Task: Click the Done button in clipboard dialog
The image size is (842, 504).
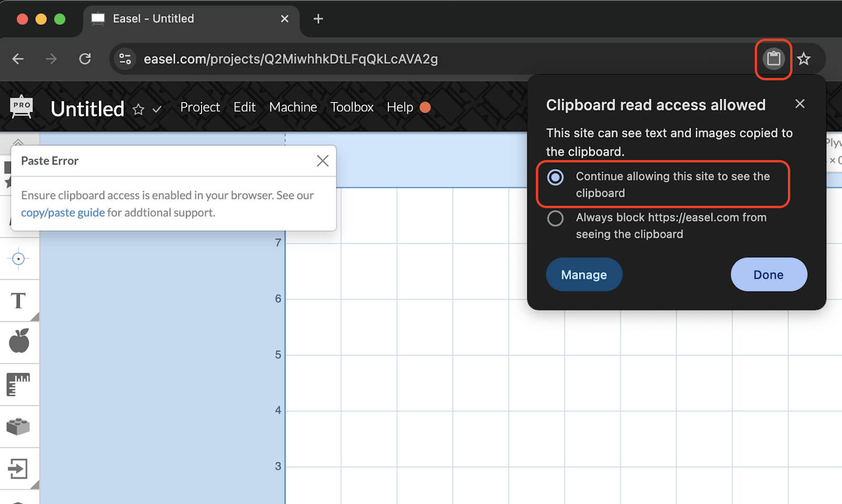Action: (768, 274)
